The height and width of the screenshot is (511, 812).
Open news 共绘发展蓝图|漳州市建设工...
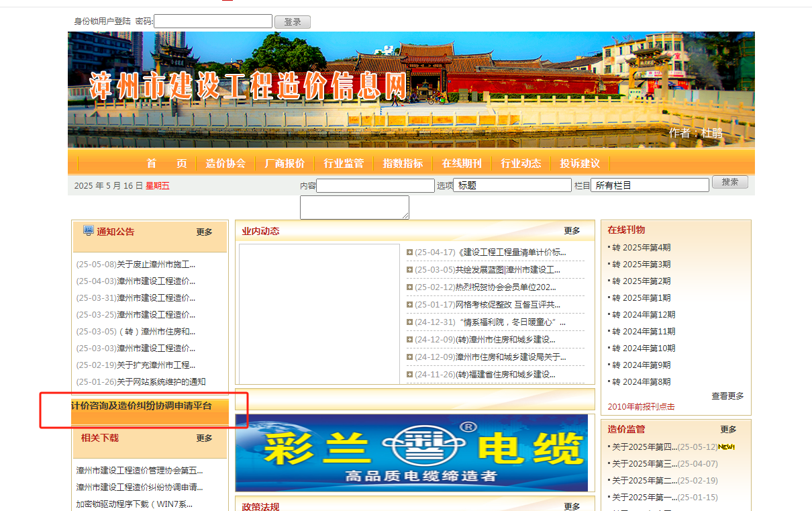[508, 270]
